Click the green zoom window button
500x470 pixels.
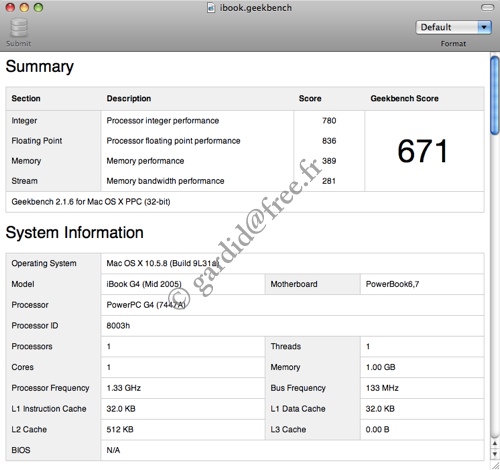[38, 7]
